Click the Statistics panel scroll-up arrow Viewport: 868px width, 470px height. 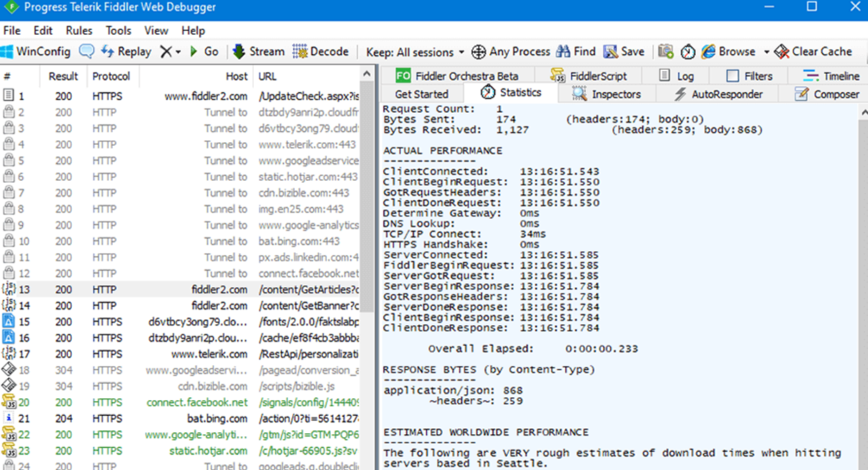pyautogui.click(x=864, y=112)
